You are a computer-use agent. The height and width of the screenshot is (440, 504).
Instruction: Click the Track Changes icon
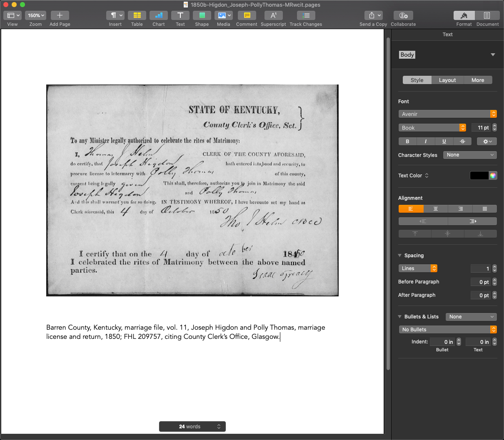pos(306,15)
